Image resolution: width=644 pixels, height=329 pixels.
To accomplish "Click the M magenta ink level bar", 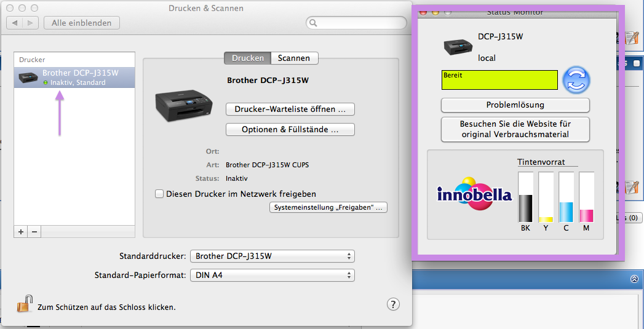I will pos(586,197).
